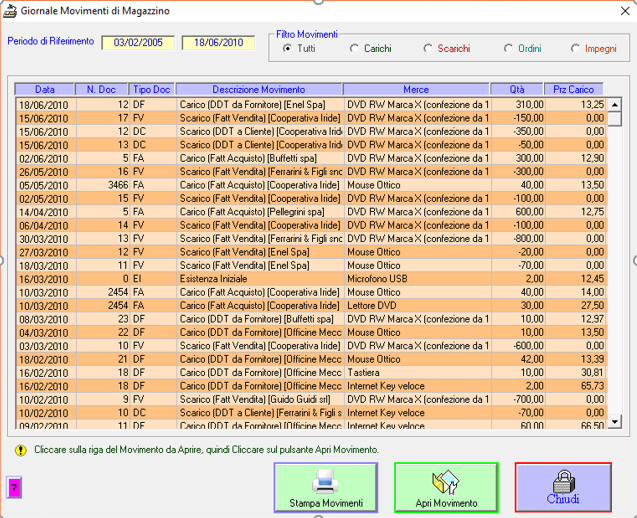Select the row with N. Doc 17 FV
Screen dimensions: 637x518
pos(312,118)
